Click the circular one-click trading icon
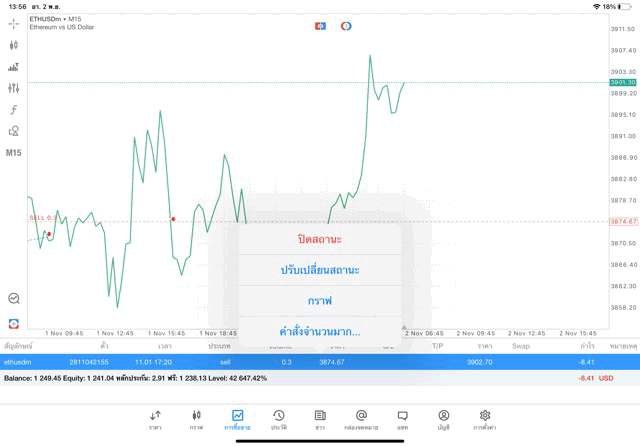This screenshot has width=640, height=447. point(346,26)
